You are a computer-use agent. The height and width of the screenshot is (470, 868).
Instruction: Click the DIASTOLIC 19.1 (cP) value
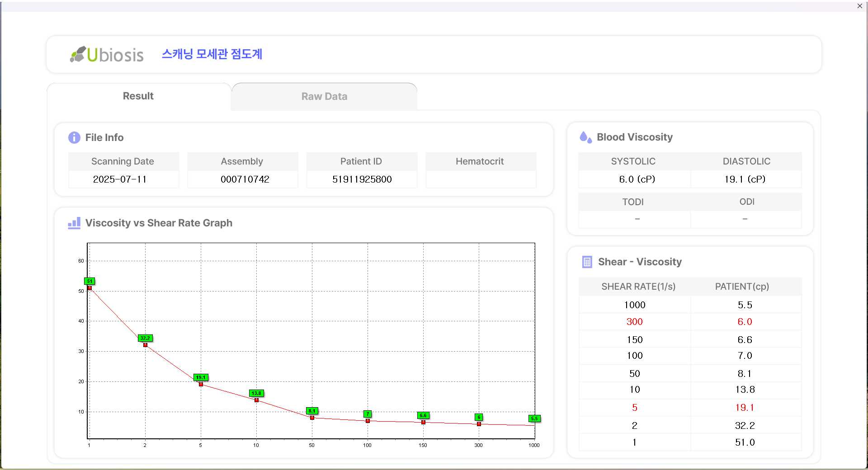[x=745, y=179]
